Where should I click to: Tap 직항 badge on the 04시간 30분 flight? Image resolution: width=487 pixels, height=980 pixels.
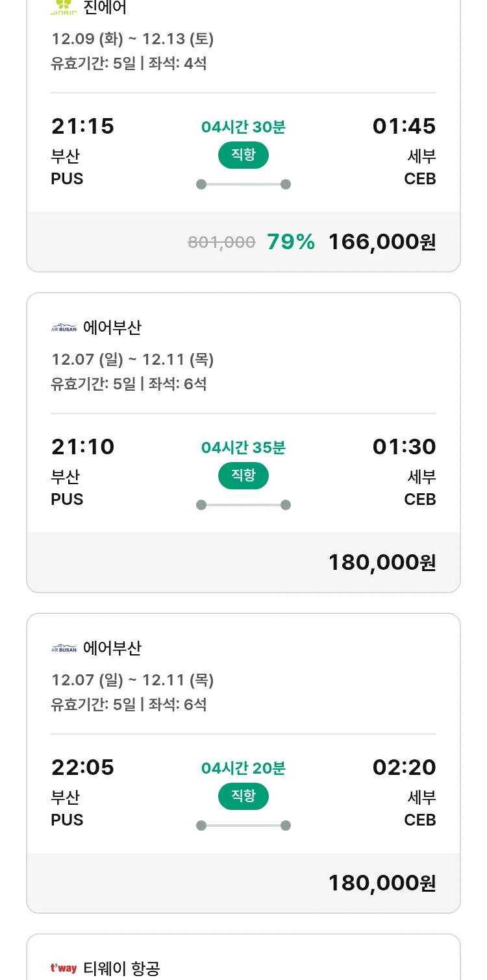[x=243, y=155]
